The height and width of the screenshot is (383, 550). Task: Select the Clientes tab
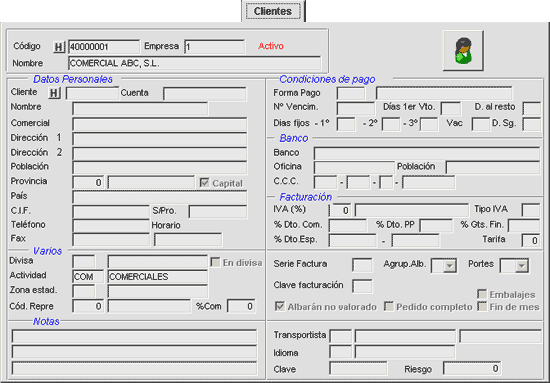coord(273,11)
